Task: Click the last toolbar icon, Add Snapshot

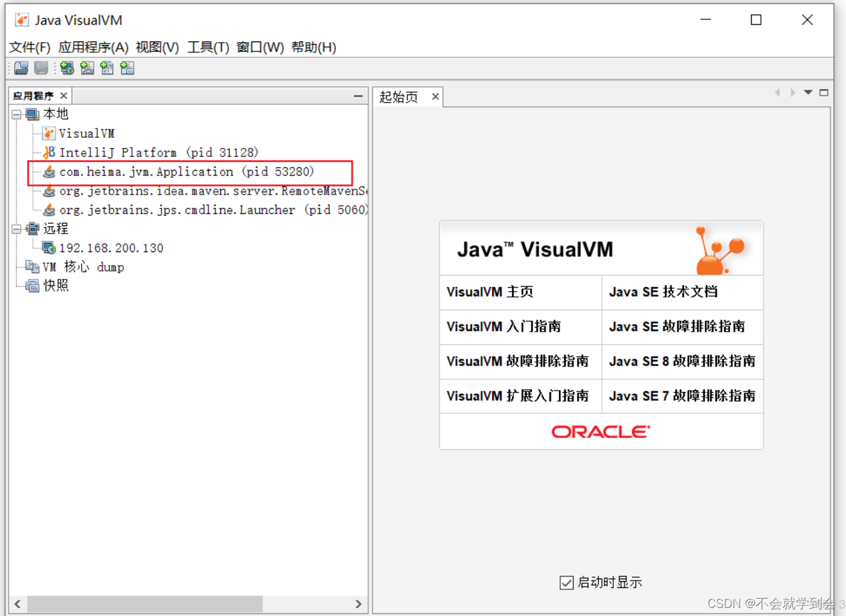Action: [127, 68]
